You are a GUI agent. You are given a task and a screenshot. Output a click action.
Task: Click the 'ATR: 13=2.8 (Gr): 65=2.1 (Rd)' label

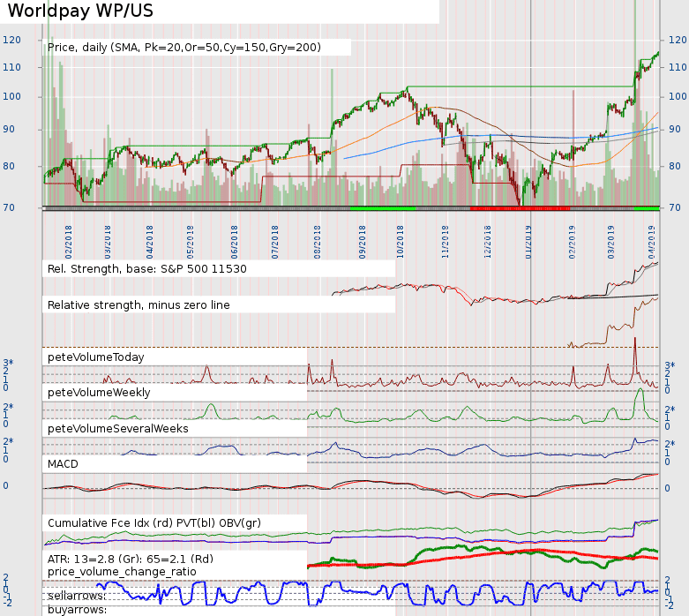click(x=131, y=559)
